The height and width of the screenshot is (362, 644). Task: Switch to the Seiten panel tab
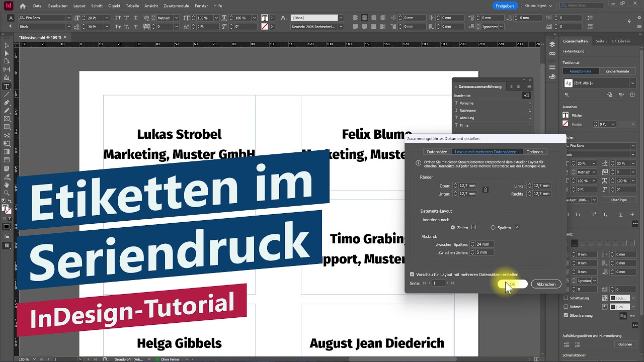pos(601,41)
